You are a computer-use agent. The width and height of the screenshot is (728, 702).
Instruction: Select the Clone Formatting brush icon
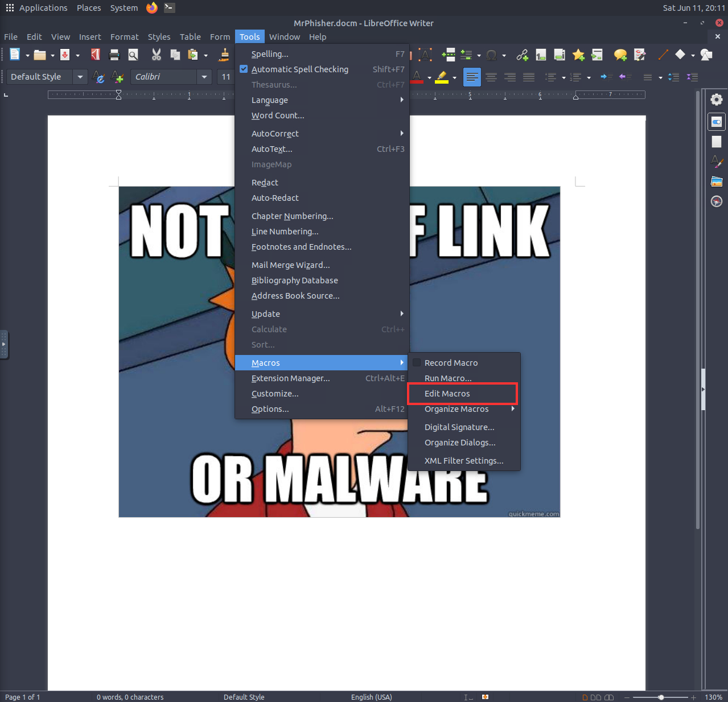225,55
